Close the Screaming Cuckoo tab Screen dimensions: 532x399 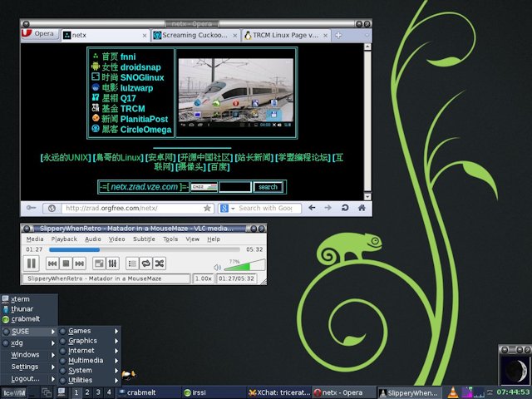pyautogui.click(x=234, y=35)
